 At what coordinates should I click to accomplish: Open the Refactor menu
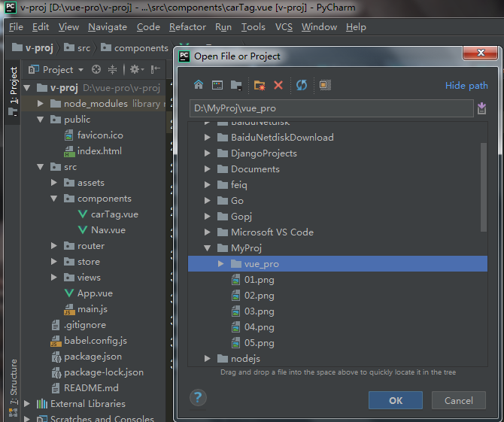coord(187,27)
